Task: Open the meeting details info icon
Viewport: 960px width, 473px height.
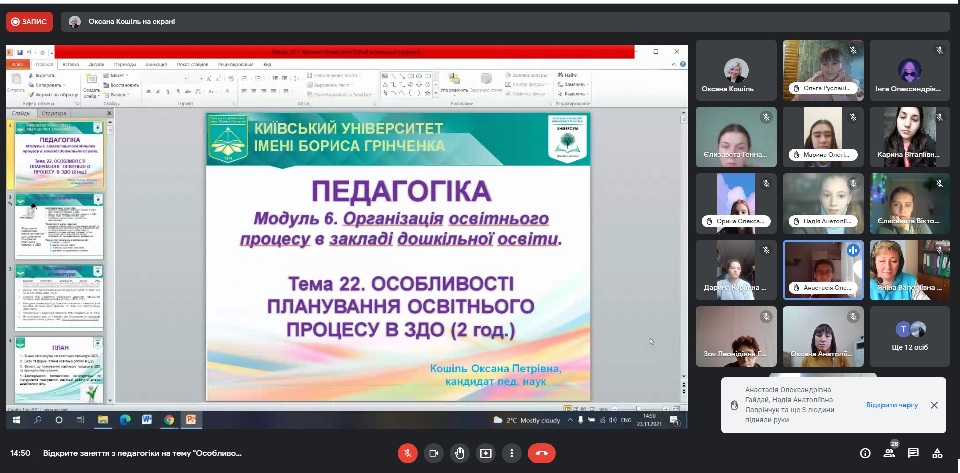Action: 865,453
